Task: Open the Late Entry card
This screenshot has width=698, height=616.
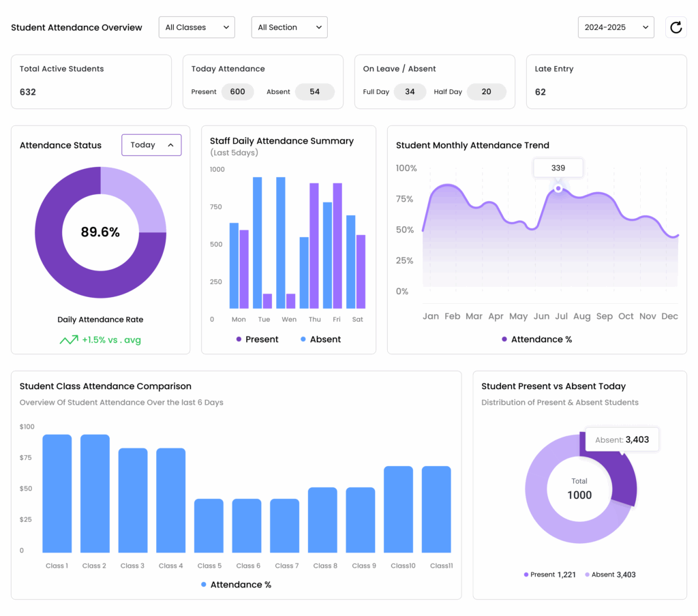Action: pyautogui.click(x=606, y=81)
